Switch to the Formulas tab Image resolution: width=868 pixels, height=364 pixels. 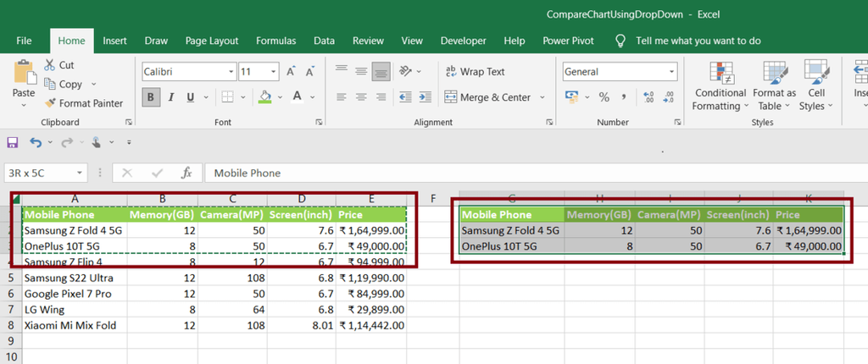(275, 41)
